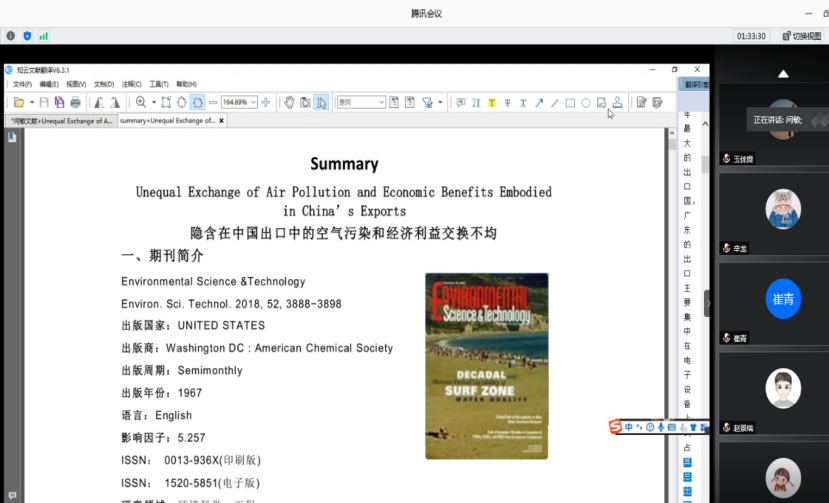Open the 注释(C) menu
Image resolution: width=829 pixels, height=503 pixels.
point(132,84)
